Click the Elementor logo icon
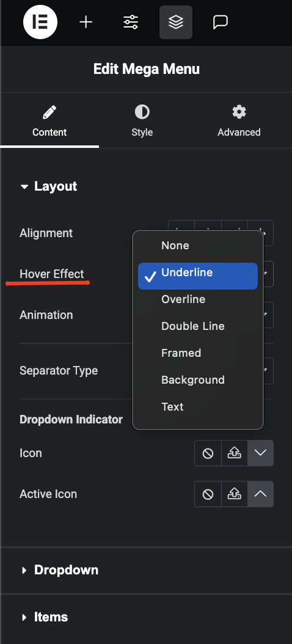The height and width of the screenshot is (644, 292). pos(40,22)
